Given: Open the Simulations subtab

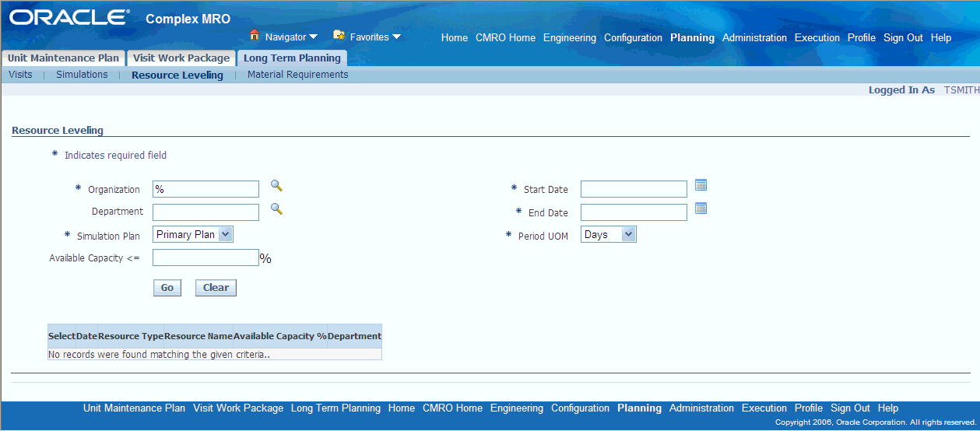Looking at the screenshot, I should (82, 75).
